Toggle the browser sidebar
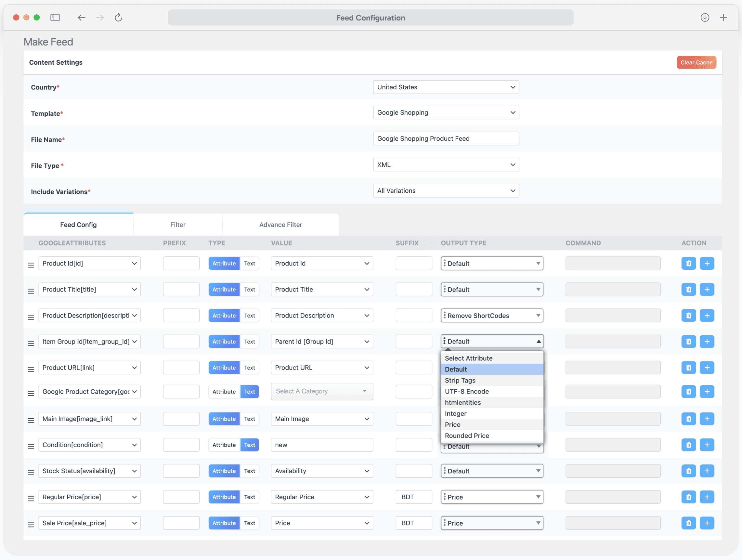Screen dimensions: 742x560 [x=55, y=18]
